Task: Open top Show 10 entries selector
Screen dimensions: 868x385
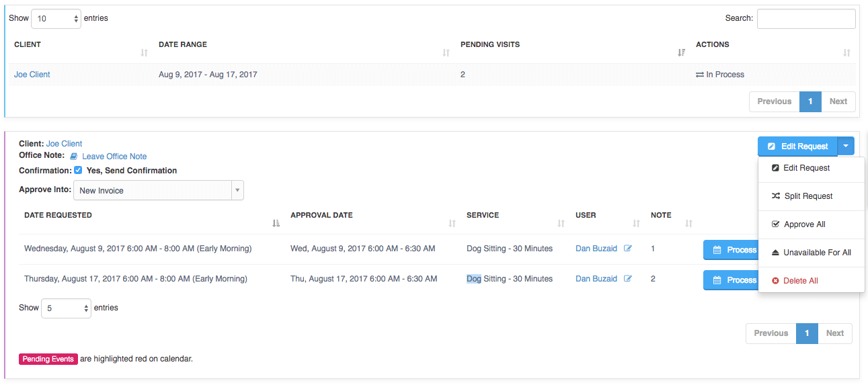Action: (x=56, y=19)
